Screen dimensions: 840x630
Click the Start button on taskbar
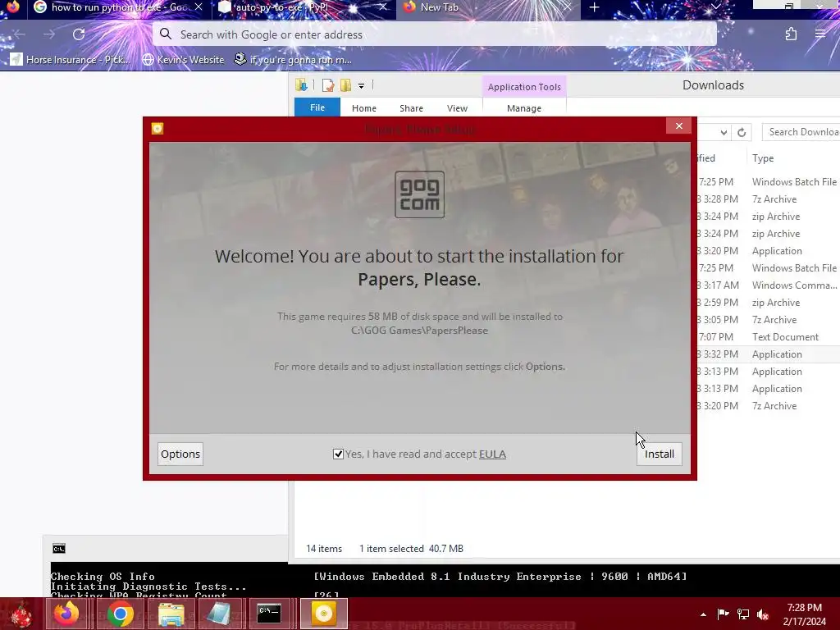coord(21,614)
